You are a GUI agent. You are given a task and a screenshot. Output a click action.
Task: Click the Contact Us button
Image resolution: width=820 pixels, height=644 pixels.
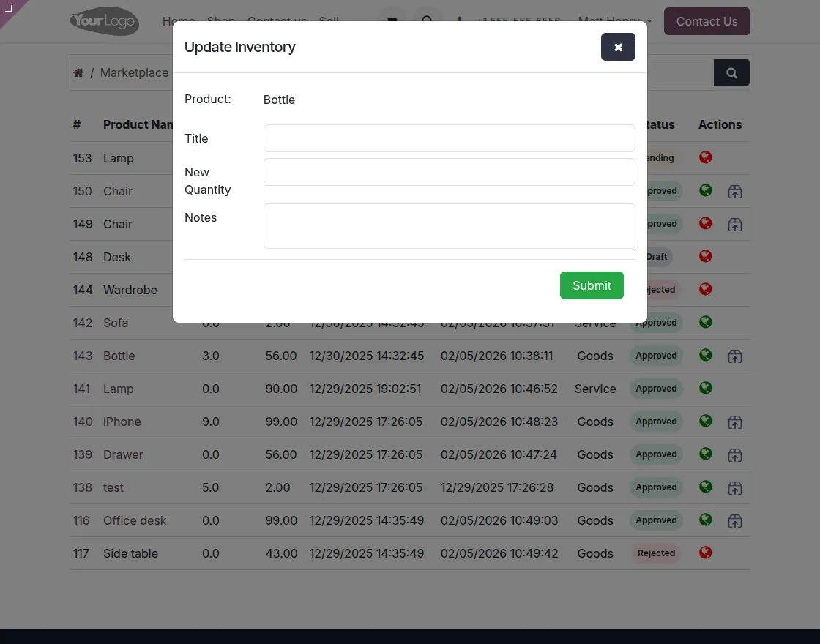coord(707,21)
